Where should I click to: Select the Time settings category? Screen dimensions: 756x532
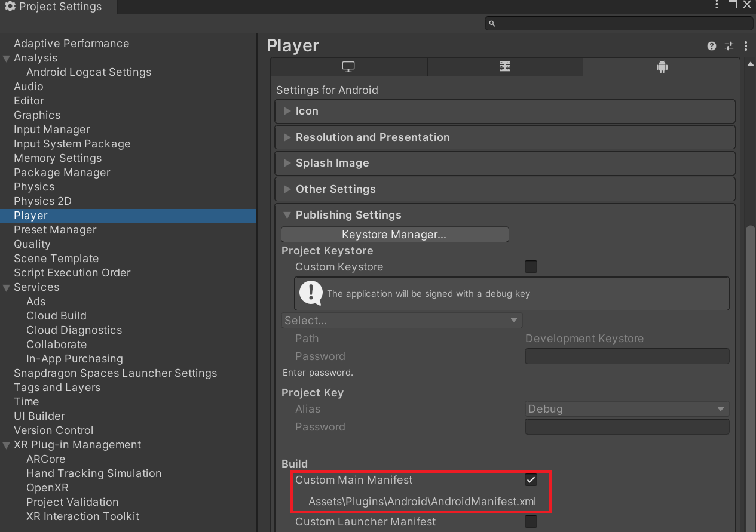tap(26, 402)
